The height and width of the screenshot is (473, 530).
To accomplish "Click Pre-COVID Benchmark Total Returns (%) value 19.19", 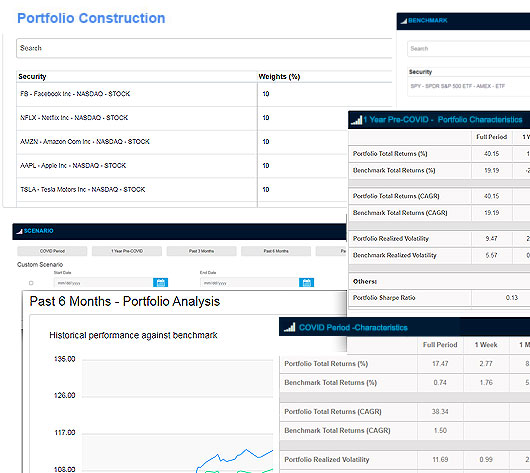I will pyautogui.click(x=491, y=171).
